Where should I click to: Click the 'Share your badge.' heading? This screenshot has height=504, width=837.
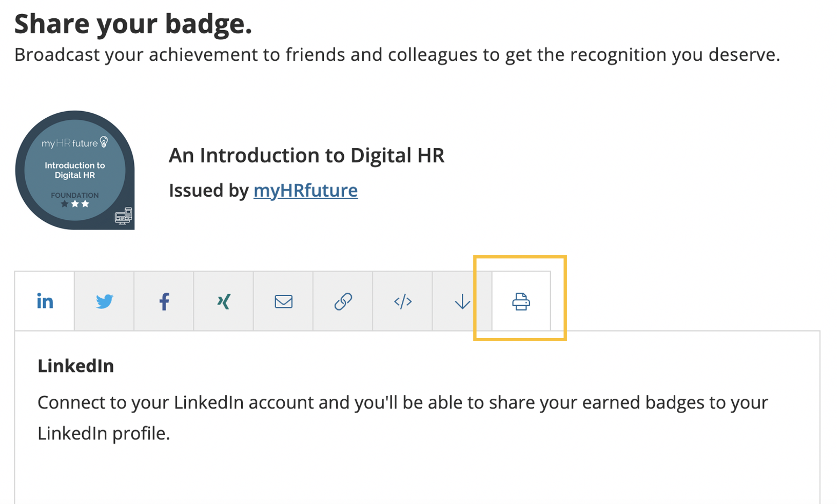click(x=133, y=24)
